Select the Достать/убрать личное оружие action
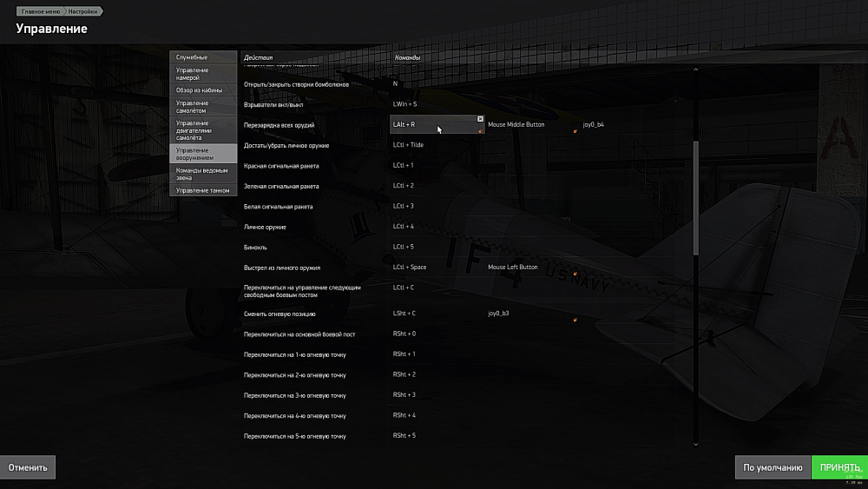Image resolution: width=868 pixels, height=489 pixels. coord(286,146)
